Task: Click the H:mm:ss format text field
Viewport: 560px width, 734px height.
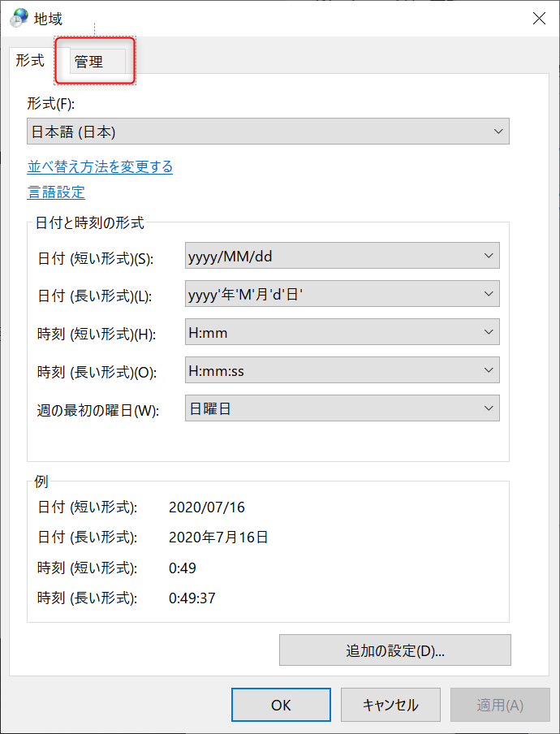Action: point(332,370)
